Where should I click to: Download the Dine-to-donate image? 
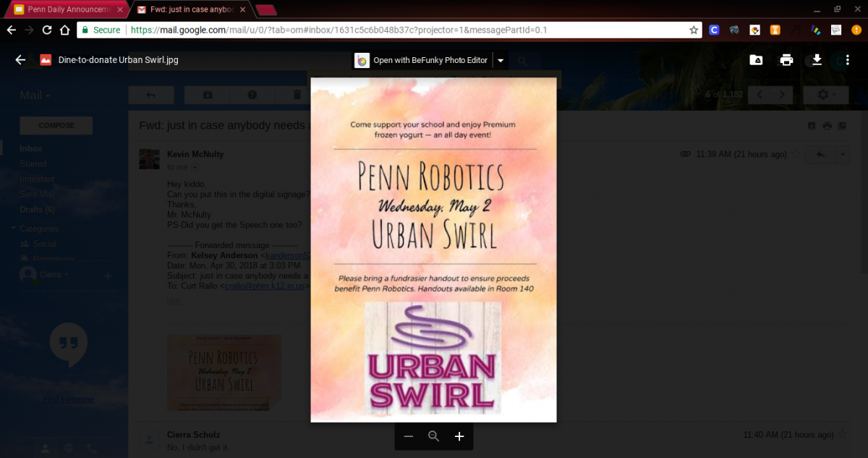[x=817, y=60]
